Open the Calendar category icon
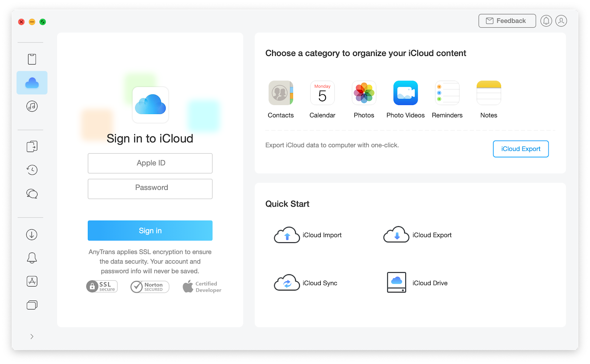This screenshot has width=590, height=364. pyautogui.click(x=322, y=93)
